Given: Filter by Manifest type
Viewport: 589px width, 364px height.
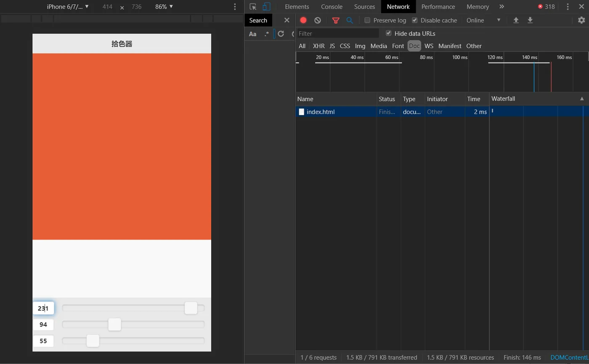Looking at the screenshot, I should coord(450,46).
